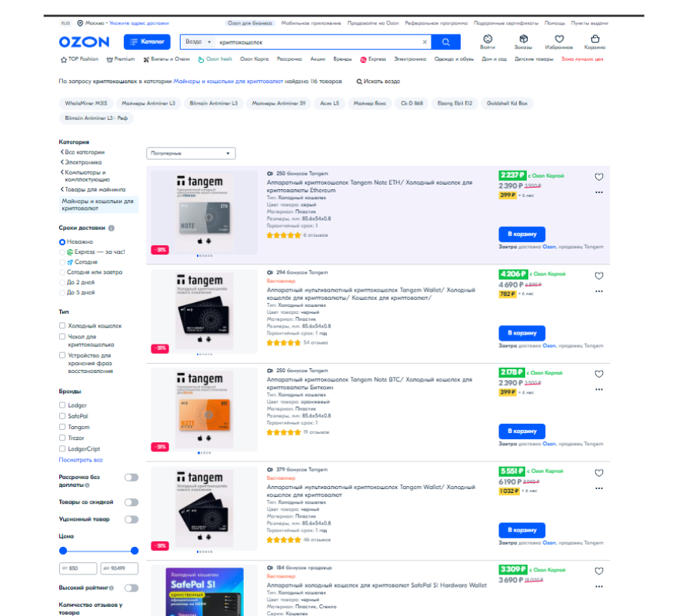Viewport: 696px width, 616px height.
Task: Tick the Холодный кошелек type checkbox
Action: (62, 326)
